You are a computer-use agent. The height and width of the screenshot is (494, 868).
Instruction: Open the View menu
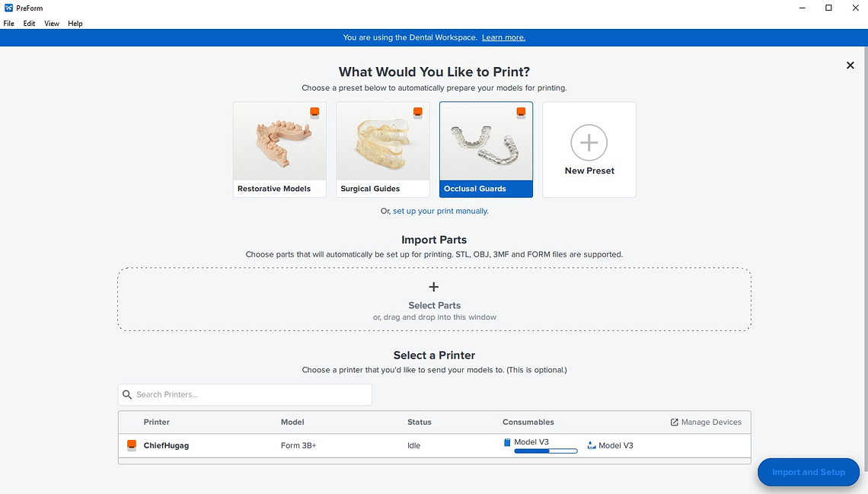[x=52, y=24]
